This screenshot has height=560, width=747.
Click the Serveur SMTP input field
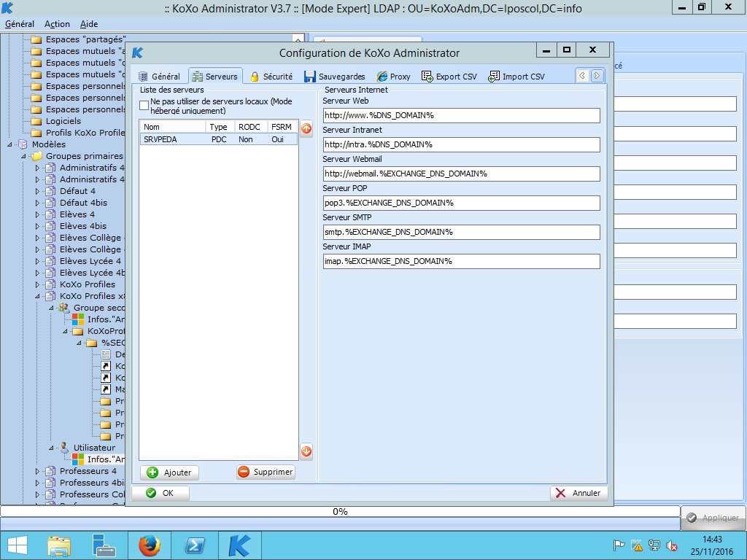(461, 232)
